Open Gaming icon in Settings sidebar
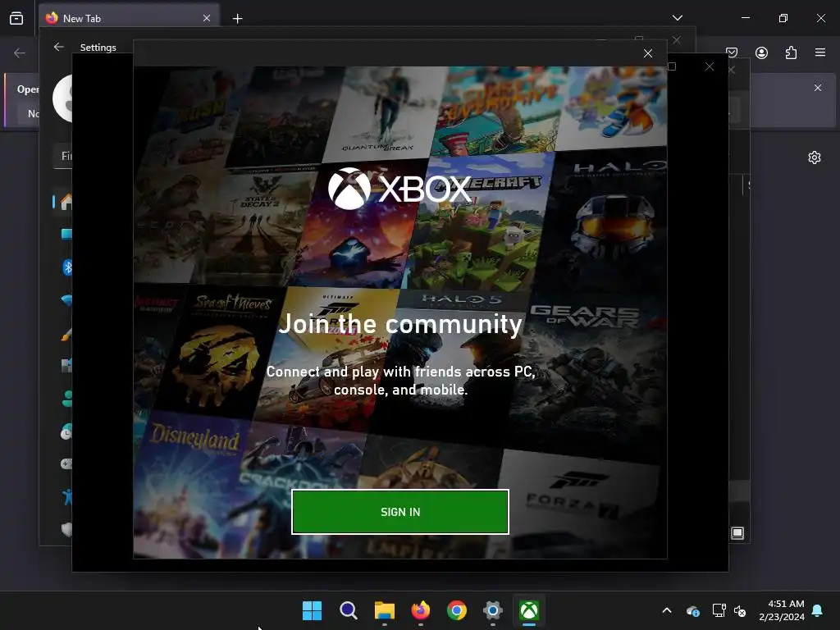 click(x=66, y=464)
